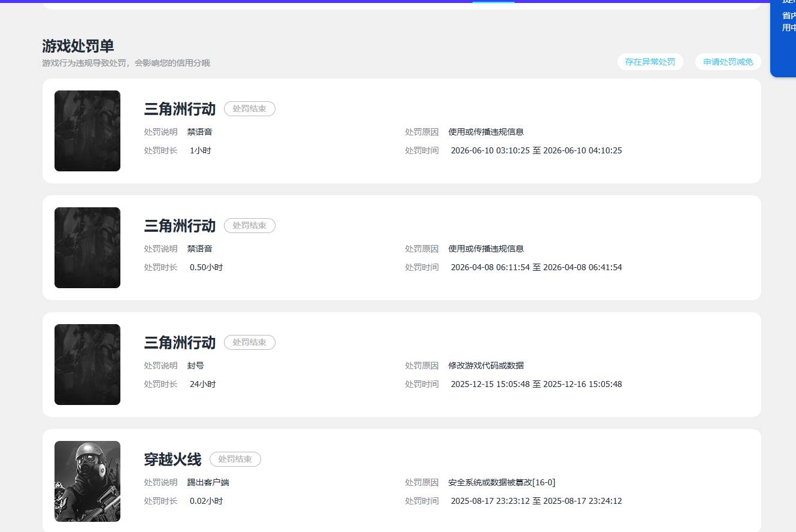The image size is (796, 532).
Task: Select the 1小时 penalty duration value
Action: pos(201,150)
